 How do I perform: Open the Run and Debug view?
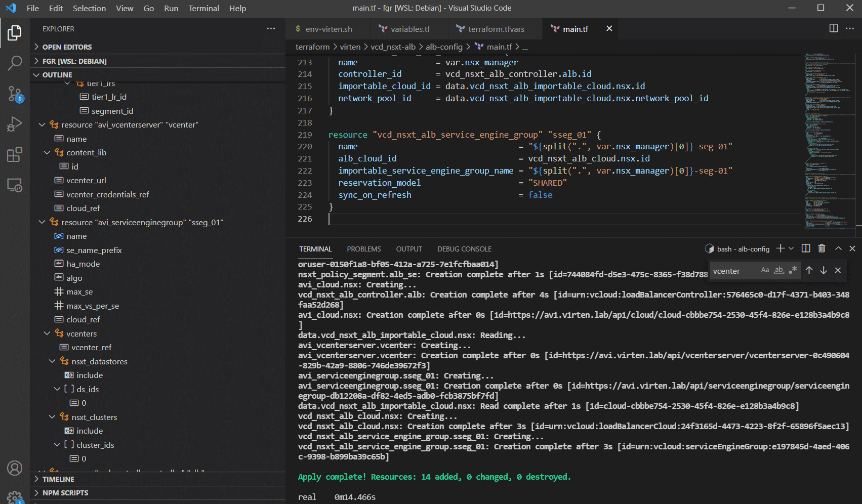(x=15, y=124)
